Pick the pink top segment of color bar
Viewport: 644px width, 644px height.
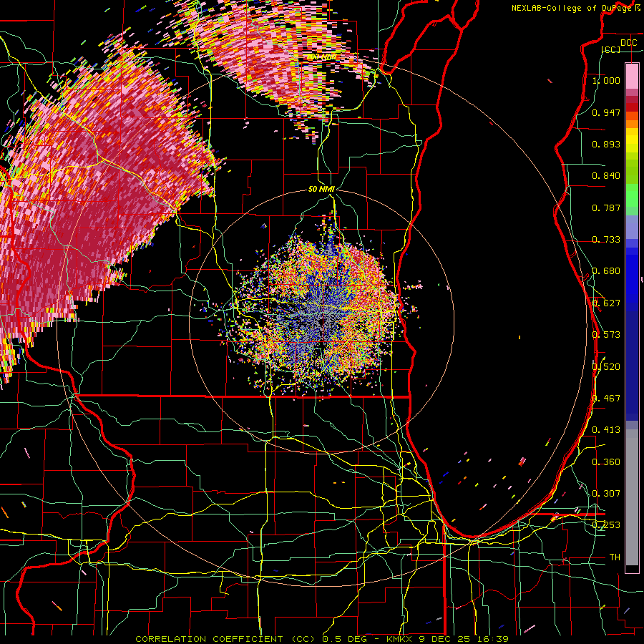632,76
